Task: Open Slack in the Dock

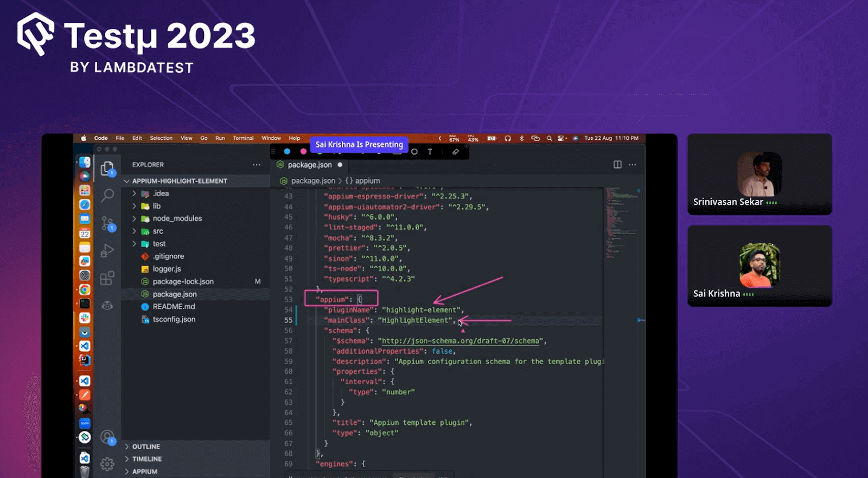Action: [x=85, y=318]
